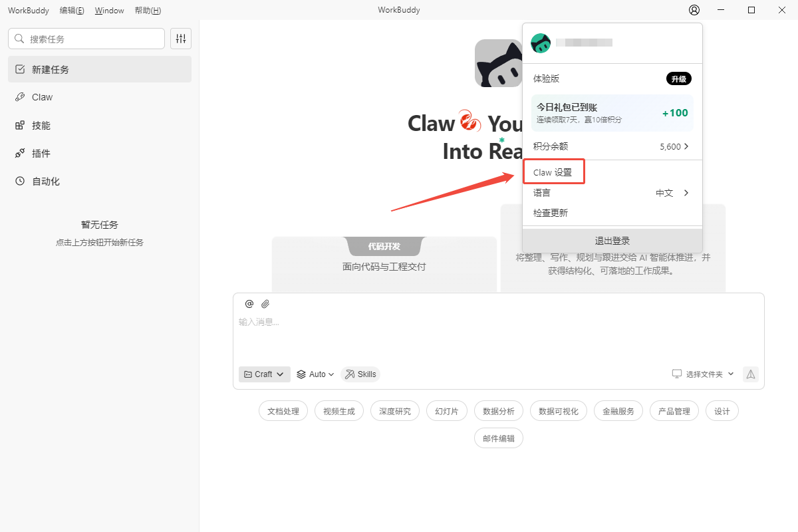The image size is (798, 532).
Task: Click the @ mention icon in message box
Action: click(x=249, y=304)
